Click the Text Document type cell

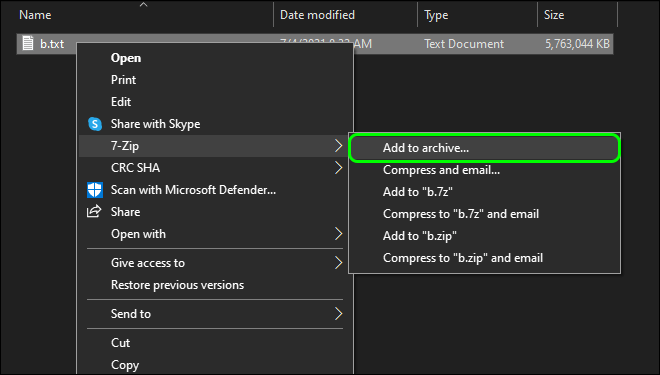(464, 44)
